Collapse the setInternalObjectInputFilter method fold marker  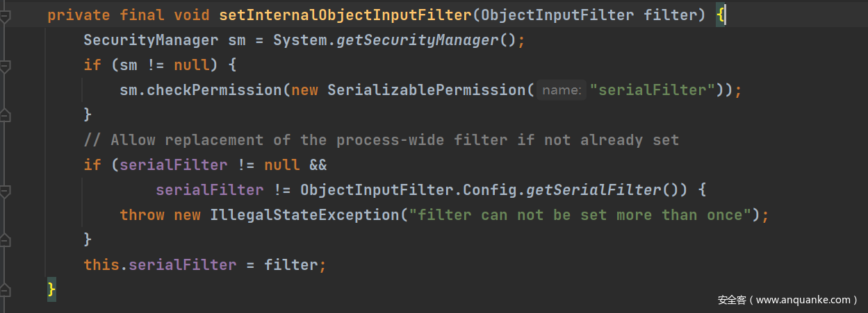tap(6, 16)
